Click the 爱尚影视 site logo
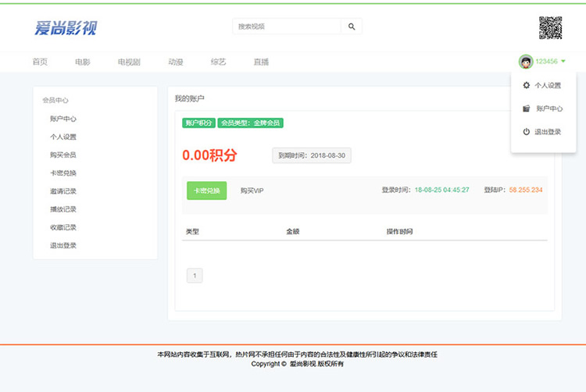Screen dimensions: 586x392 (66, 28)
